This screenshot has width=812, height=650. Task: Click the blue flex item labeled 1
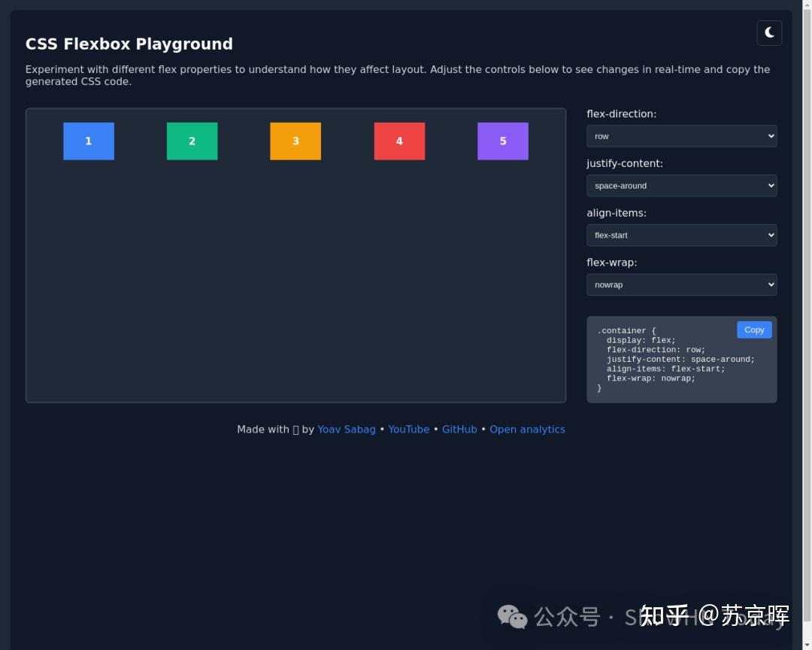point(88,141)
